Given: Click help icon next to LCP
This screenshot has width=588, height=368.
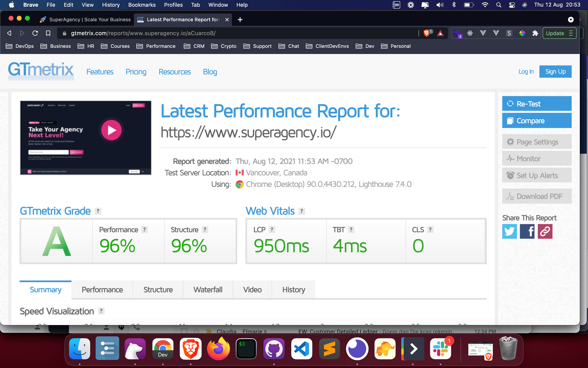Looking at the screenshot, I should [x=272, y=230].
